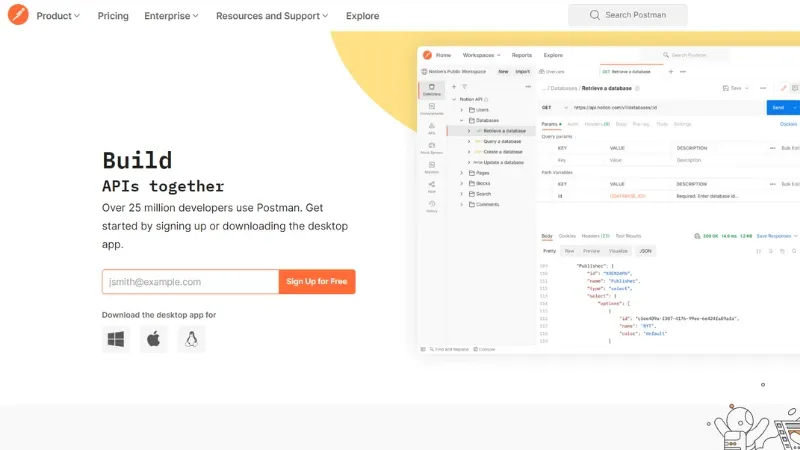The height and width of the screenshot is (450, 800).
Task: Expand the Resources and Support menu
Action: point(272,16)
